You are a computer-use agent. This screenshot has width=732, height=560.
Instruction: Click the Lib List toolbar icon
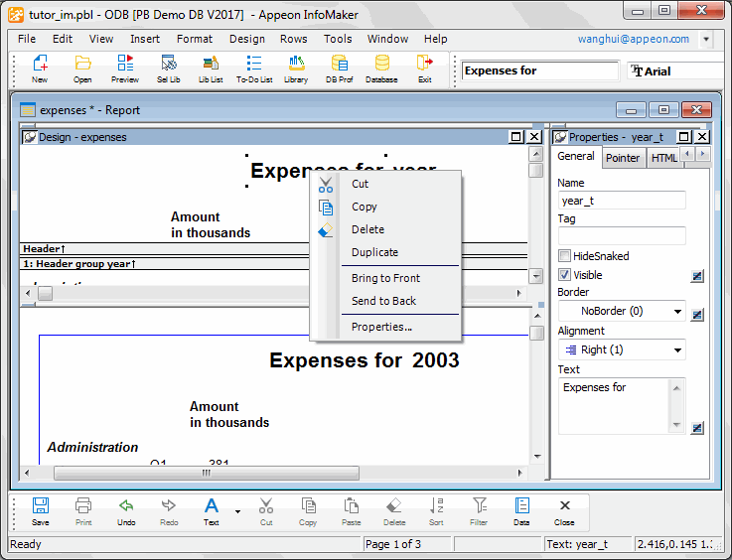211,69
